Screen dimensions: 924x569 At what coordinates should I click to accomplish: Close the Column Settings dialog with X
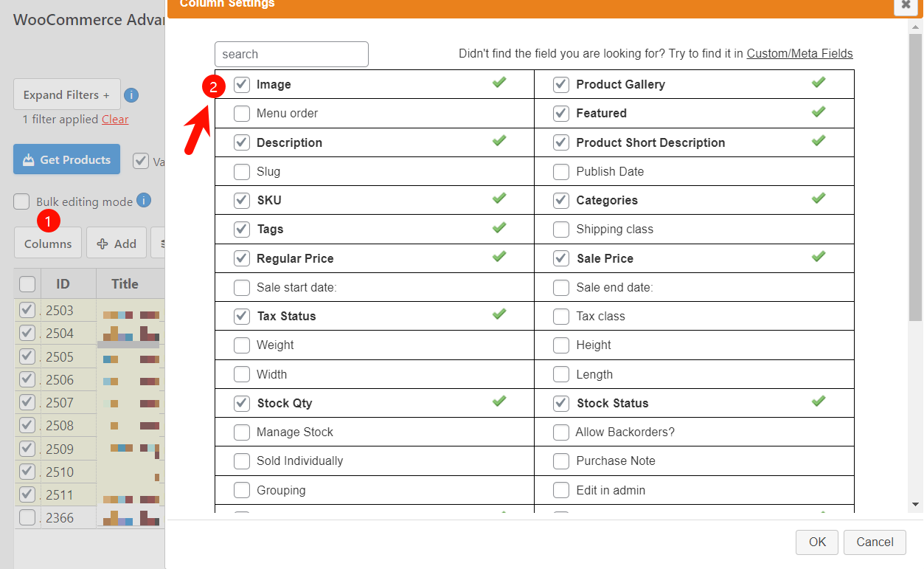[906, 4]
